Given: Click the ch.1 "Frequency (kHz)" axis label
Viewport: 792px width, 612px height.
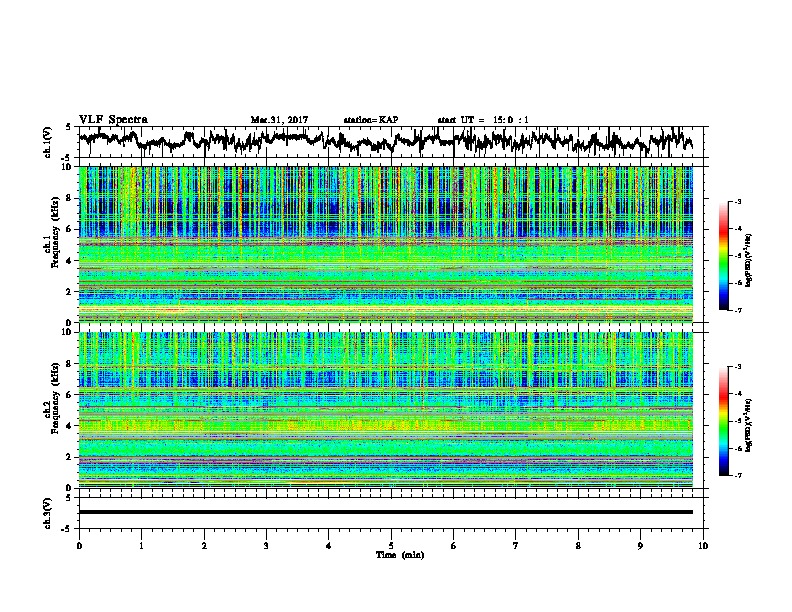Looking at the screenshot, I should pyautogui.click(x=55, y=232).
